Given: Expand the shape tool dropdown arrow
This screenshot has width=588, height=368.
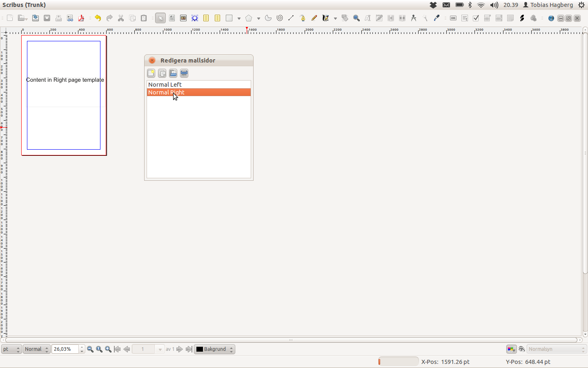Looking at the screenshot, I should click(x=239, y=18).
